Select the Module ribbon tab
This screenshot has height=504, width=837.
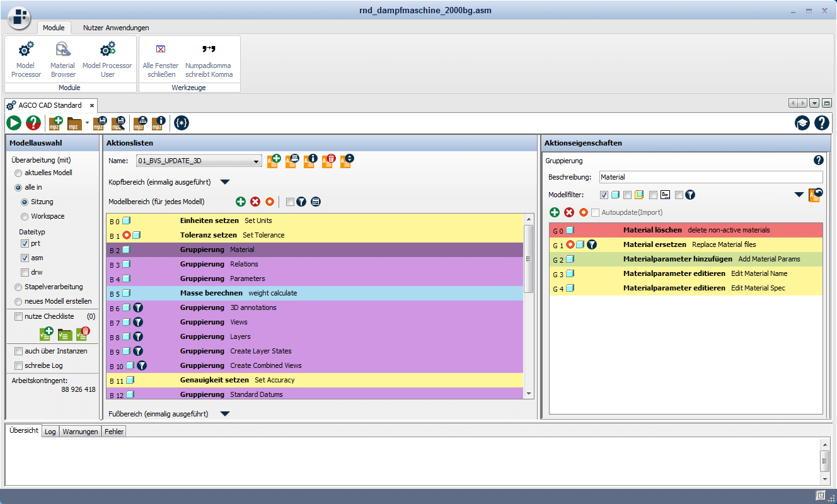(x=54, y=28)
